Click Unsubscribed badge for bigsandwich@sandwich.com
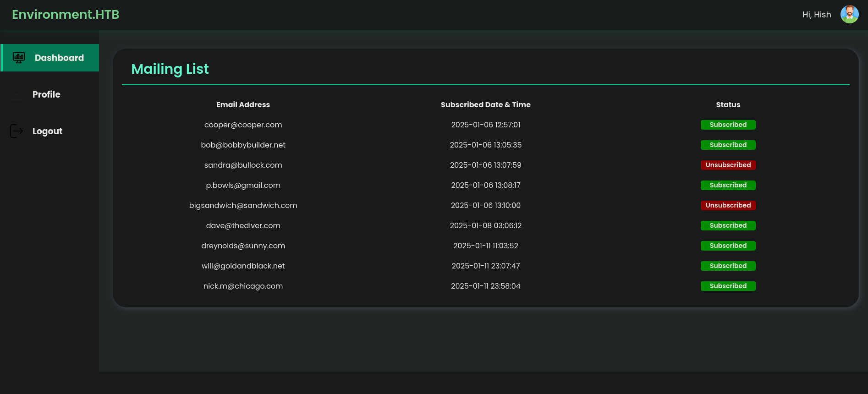This screenshot has height=394, width=868. pos(728,205)
